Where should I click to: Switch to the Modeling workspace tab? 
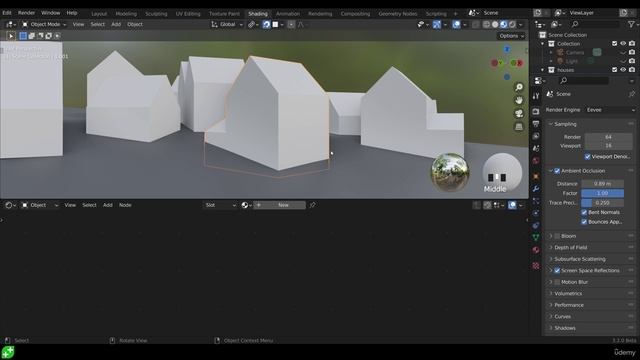coord(126,13)
